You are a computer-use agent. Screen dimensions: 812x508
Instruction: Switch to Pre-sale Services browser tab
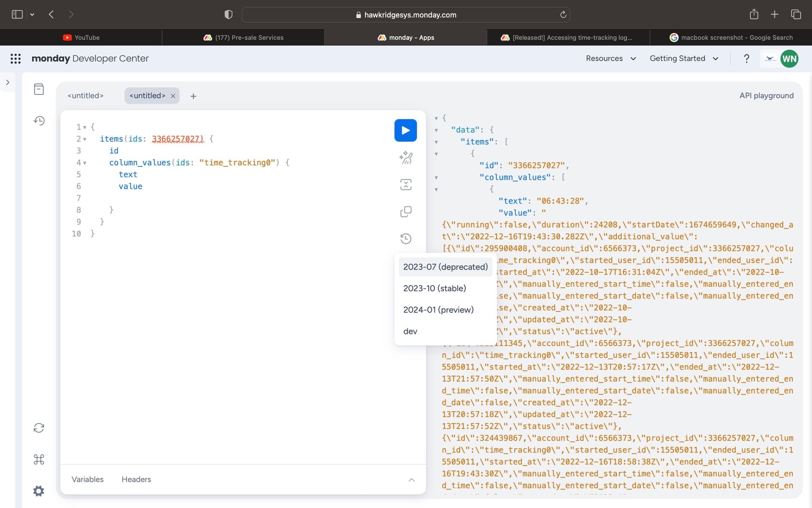(x=243, y=37)
